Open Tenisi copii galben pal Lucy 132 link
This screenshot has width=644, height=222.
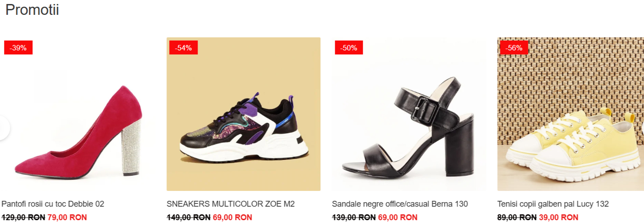coord(553,204)
